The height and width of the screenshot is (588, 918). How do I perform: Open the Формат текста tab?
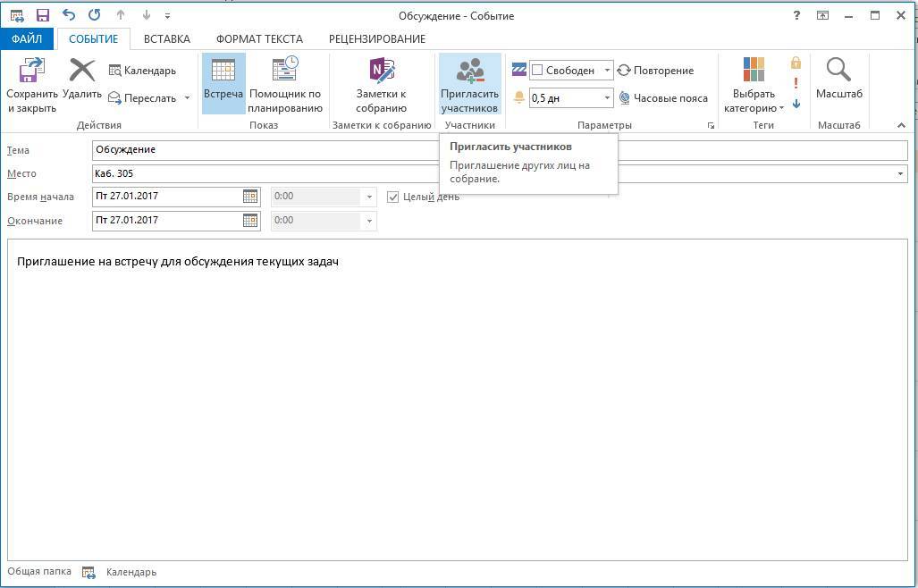click(x=259, y=39)
